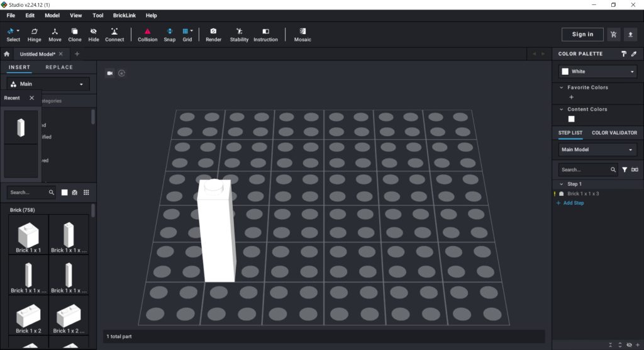Toggle the decorated parts filter icon
644x350 pixels.
coord(75,193)
